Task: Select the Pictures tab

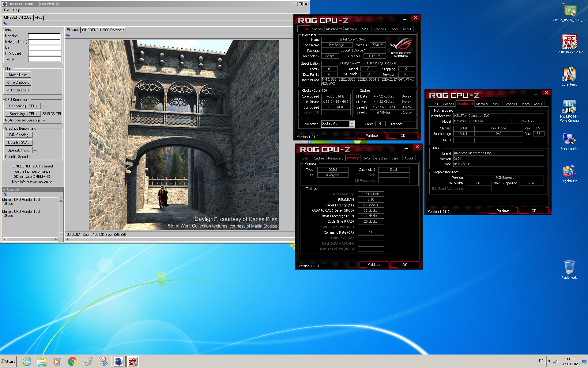Action: tap(73, 30)
